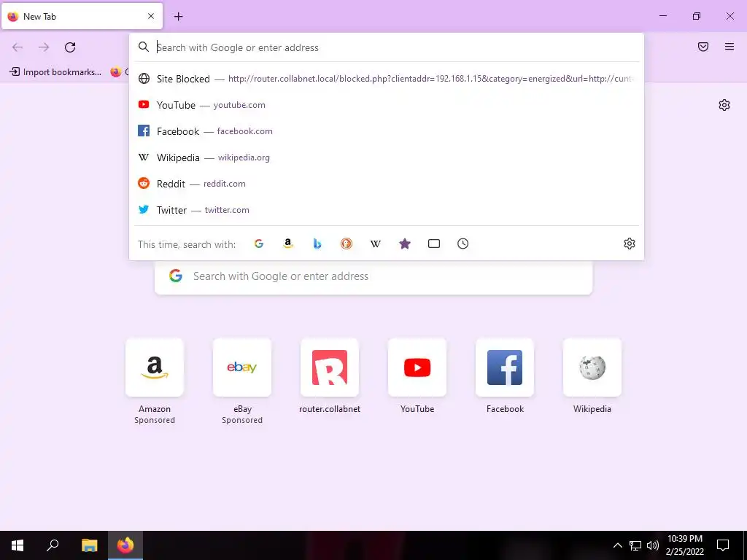Search this time with Amazon icon

(x=287, y=244)
